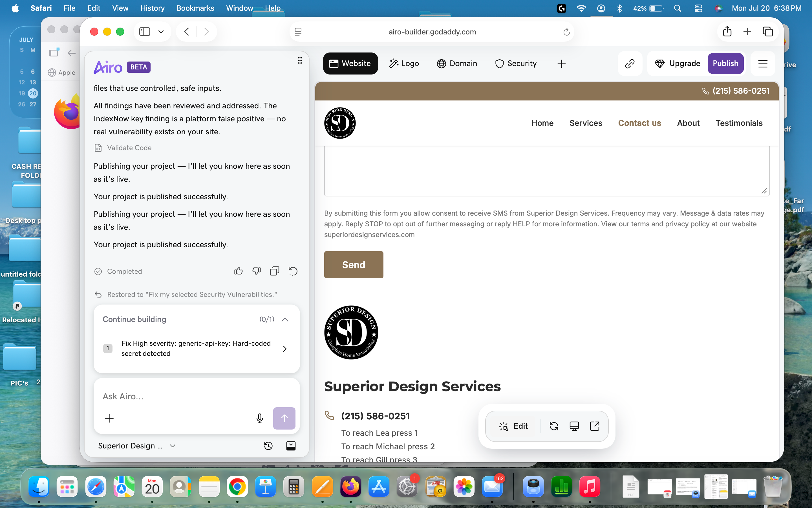Open the About page link
This screenshot has width=812, height=508.
(688, 123)
